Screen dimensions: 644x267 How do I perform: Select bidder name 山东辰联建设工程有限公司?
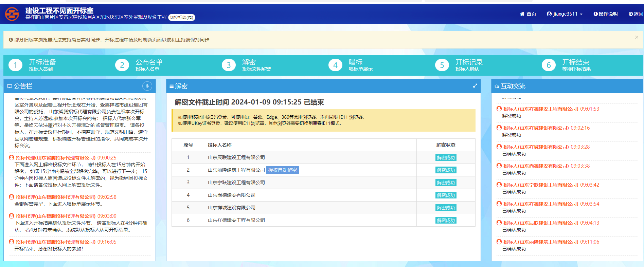pyautogui.click(x=236, y=157)
